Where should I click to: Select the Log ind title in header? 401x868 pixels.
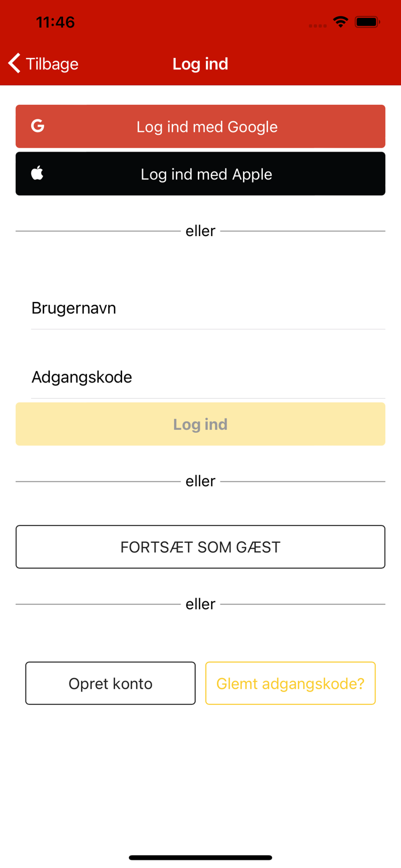point(200,64)
